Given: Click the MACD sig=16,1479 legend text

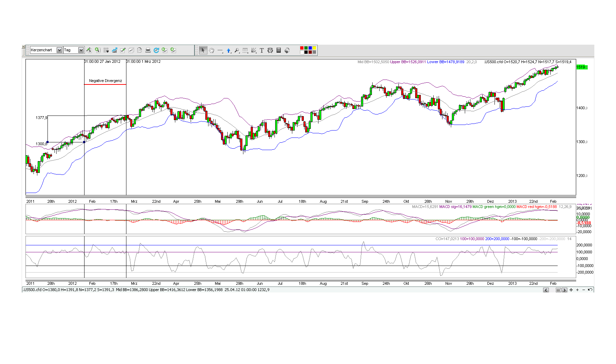Looking at the screenshot, I should 455,207.
